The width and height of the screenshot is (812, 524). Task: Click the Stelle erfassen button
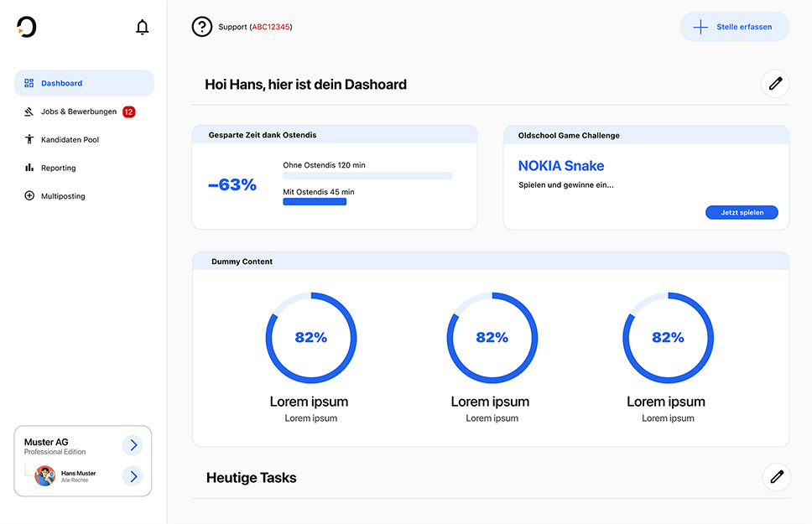click(x=734, y=26)
